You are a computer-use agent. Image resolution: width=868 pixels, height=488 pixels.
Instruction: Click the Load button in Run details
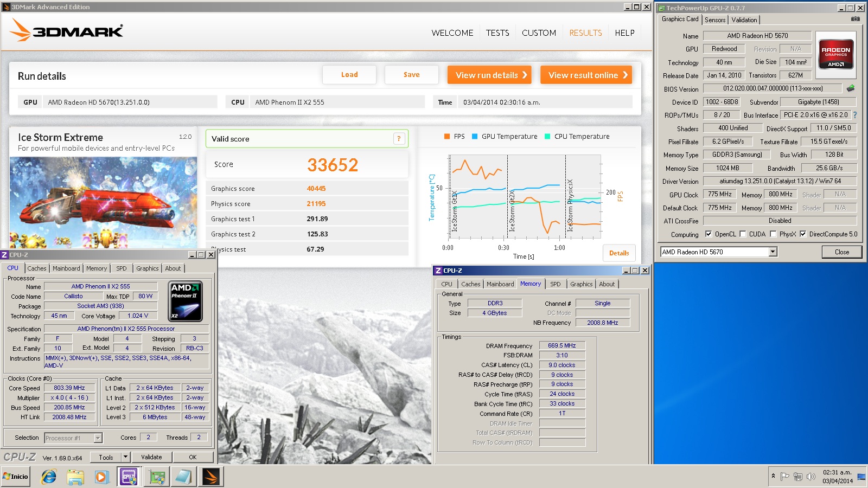point(349,75)
